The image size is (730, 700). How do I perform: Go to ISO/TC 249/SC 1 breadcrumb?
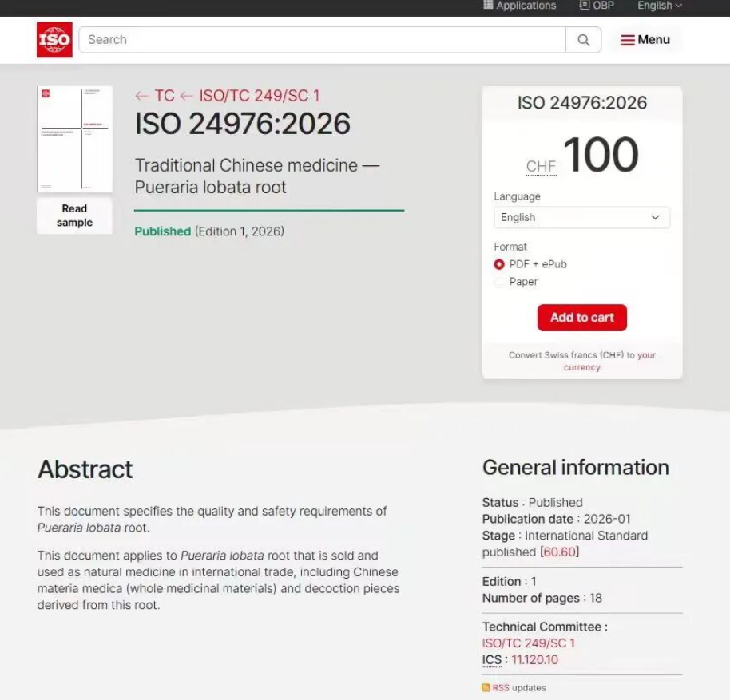tap(258, 96)
